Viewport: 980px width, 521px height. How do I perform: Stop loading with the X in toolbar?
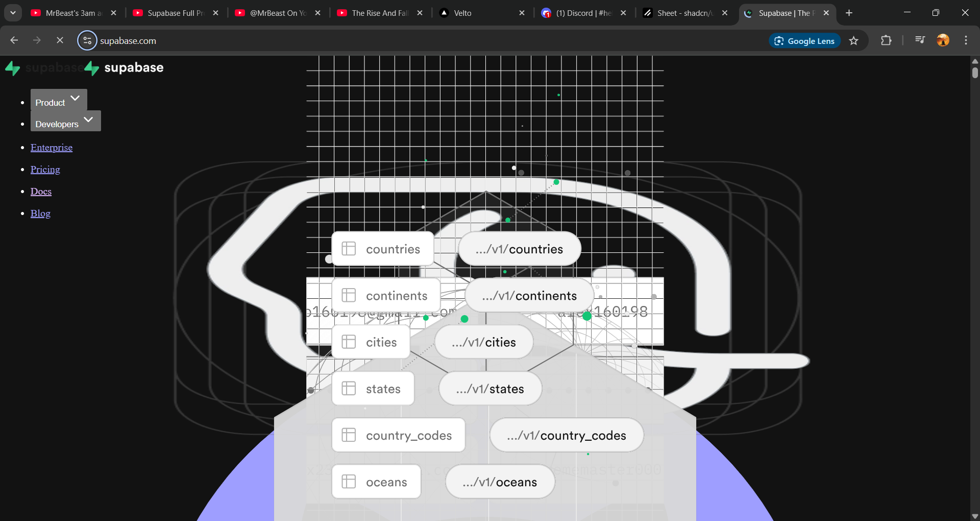click(60, 40)
